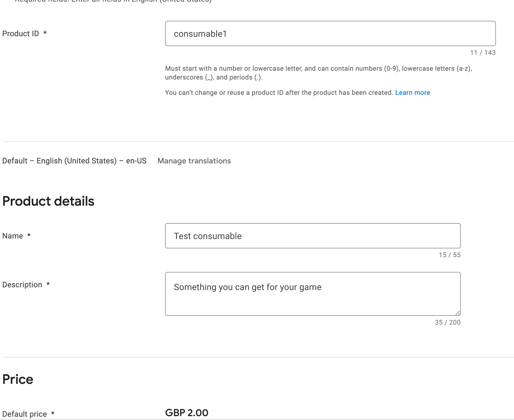Screen dimensions: 514x420
Task: Click inside the Description text area
Action: click(x=313, y=294)
